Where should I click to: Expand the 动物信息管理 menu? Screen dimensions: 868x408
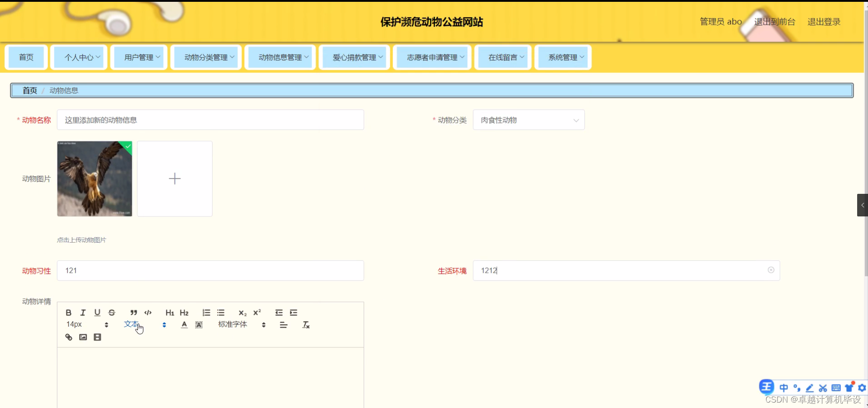pos(280,57)
